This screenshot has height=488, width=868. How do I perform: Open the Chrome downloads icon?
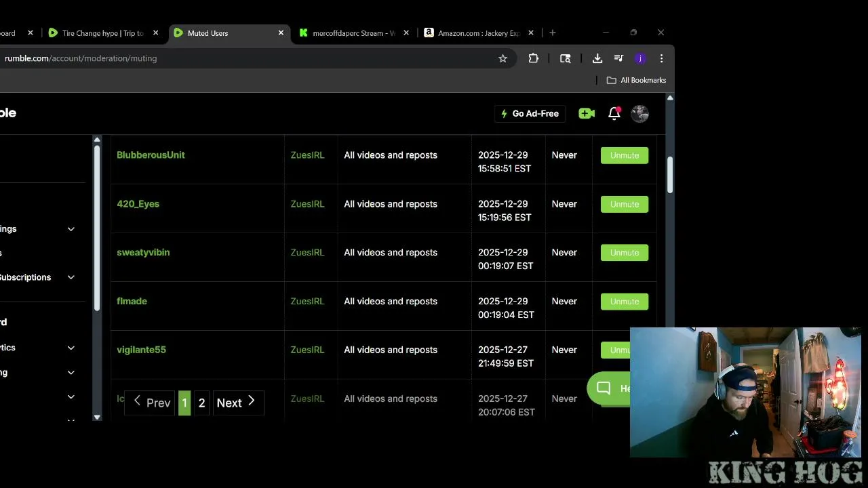point(597,58)
